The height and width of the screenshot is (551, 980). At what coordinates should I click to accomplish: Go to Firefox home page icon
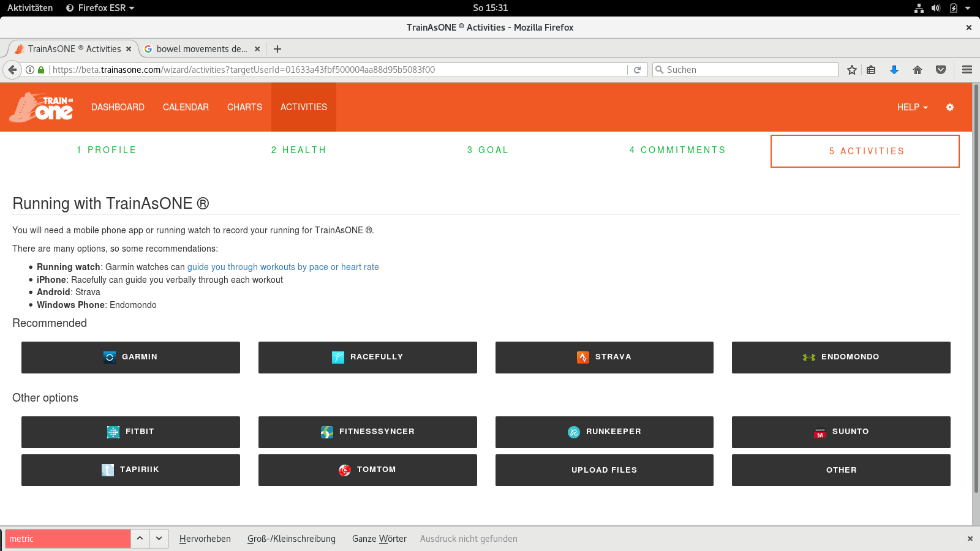point(918,70)
